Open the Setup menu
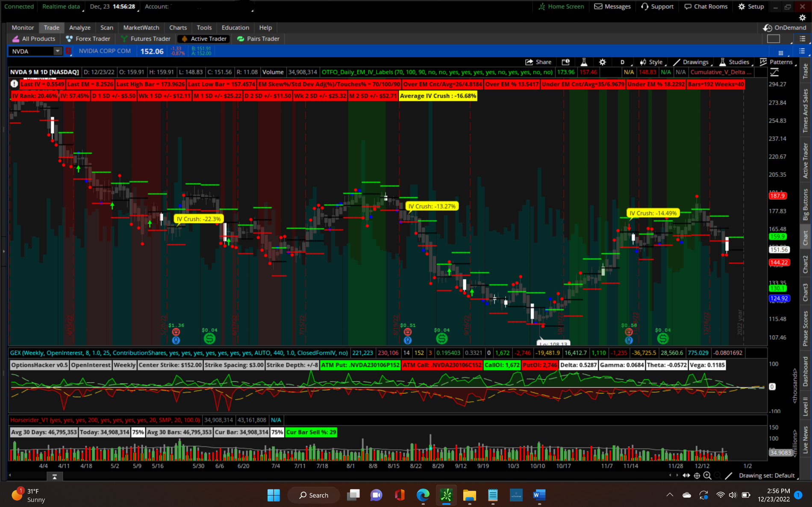 pyautogui.click(x=751, y=6)
